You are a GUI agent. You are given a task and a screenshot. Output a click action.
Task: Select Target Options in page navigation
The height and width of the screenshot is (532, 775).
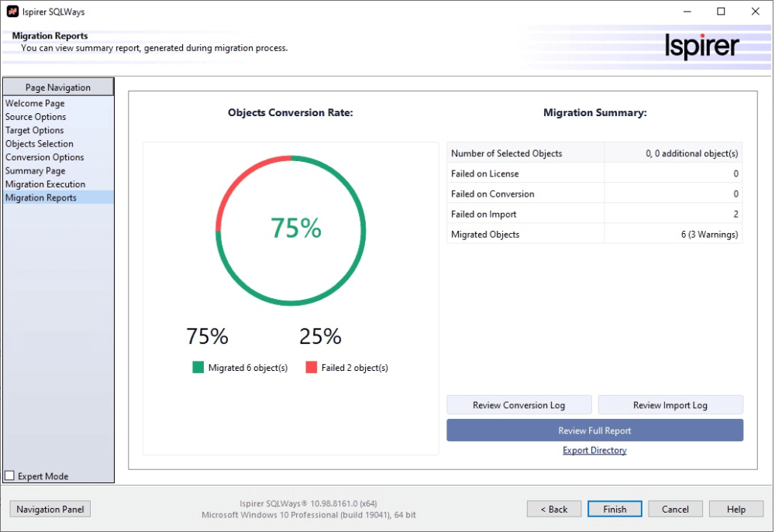click(35, 130)
